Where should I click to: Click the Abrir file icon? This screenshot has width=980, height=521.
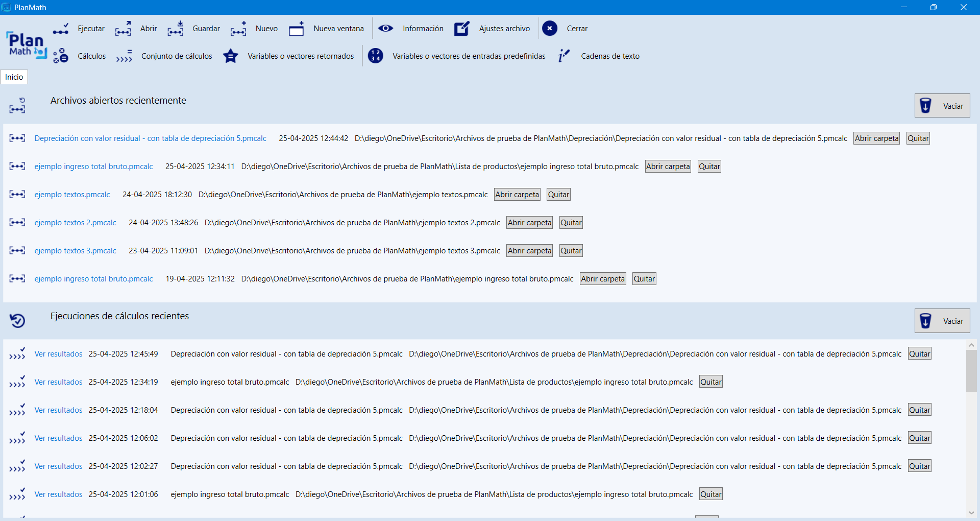123,29
